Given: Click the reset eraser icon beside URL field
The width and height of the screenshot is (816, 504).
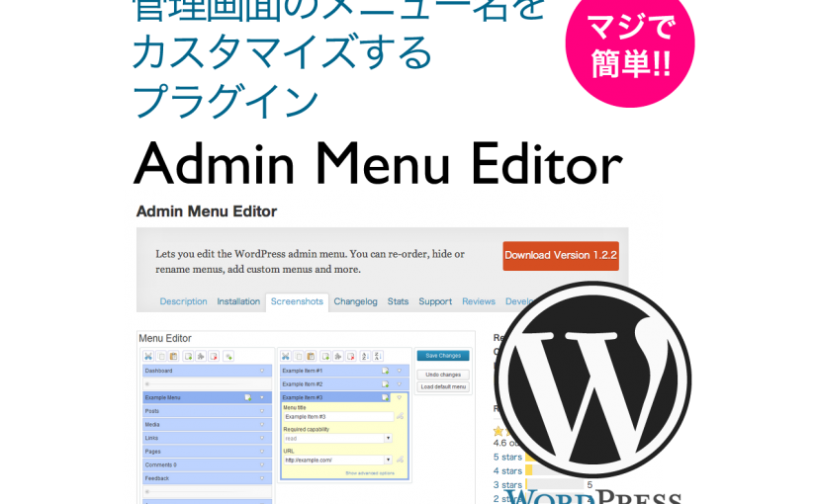Looking at the screenshot, I should tap(400, 460).
